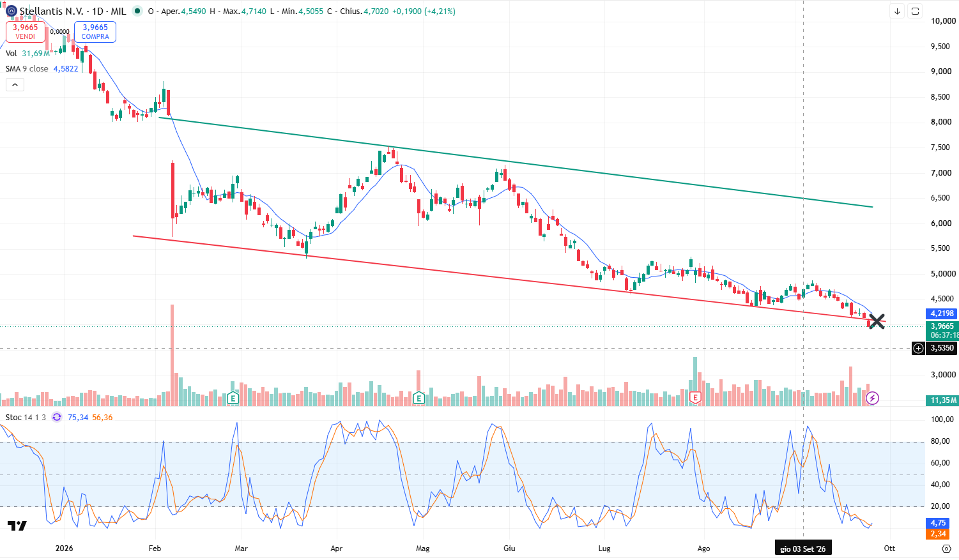959x560 pixels.
Task: Click the down-arrow button above the price axis
Action: click(898, 11)
